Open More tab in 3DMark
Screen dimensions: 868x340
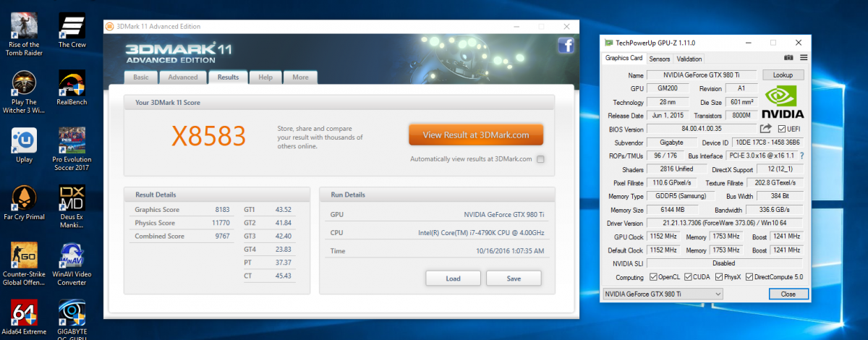[300, 77]
